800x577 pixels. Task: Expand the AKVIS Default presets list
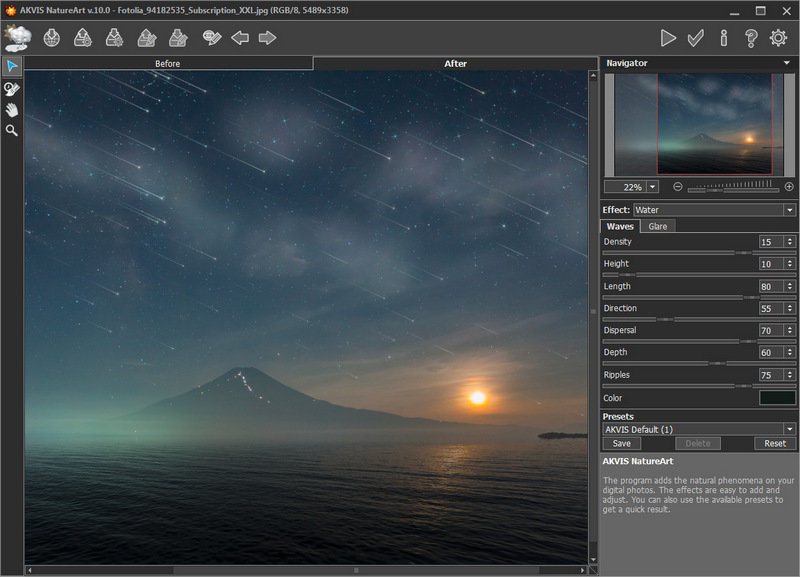tap(789, 429)
